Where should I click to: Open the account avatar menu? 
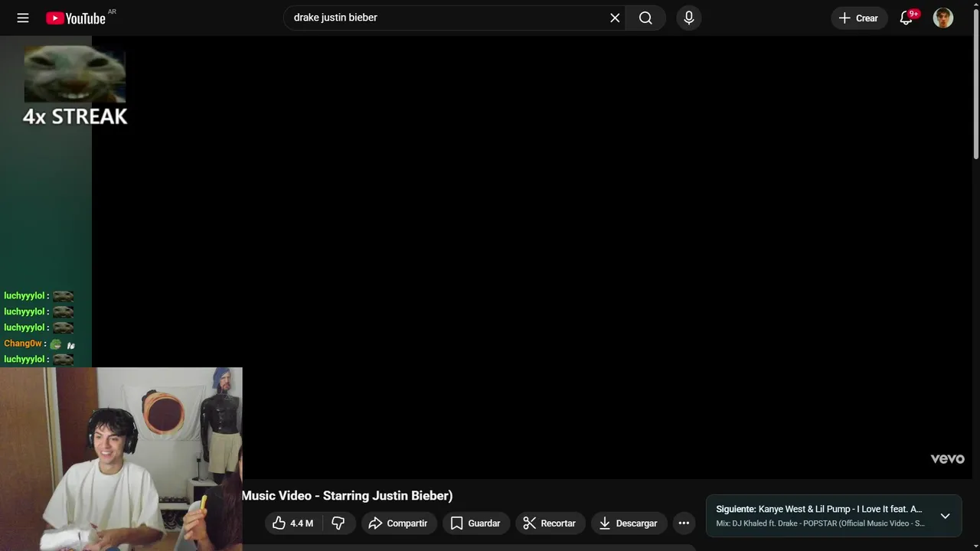pyautogui.click(x=943, y=18)
